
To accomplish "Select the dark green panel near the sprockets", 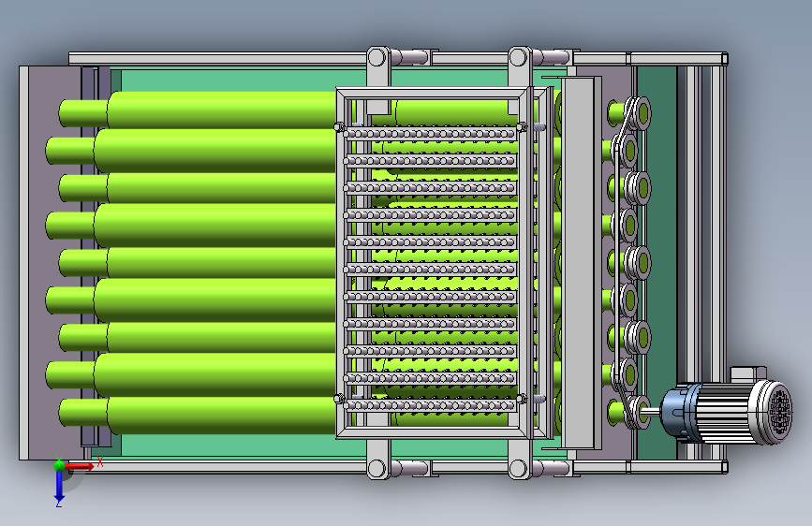I will pyautogui.click(x=657, y=262).
